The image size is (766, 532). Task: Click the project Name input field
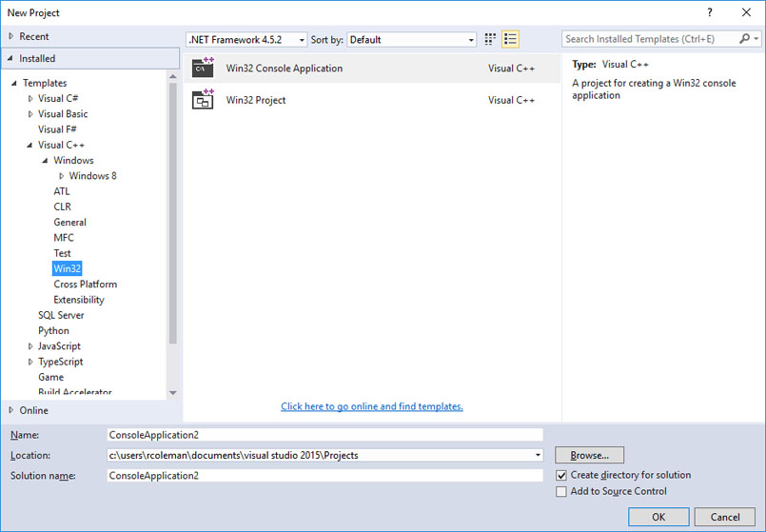tap(324, 435)
